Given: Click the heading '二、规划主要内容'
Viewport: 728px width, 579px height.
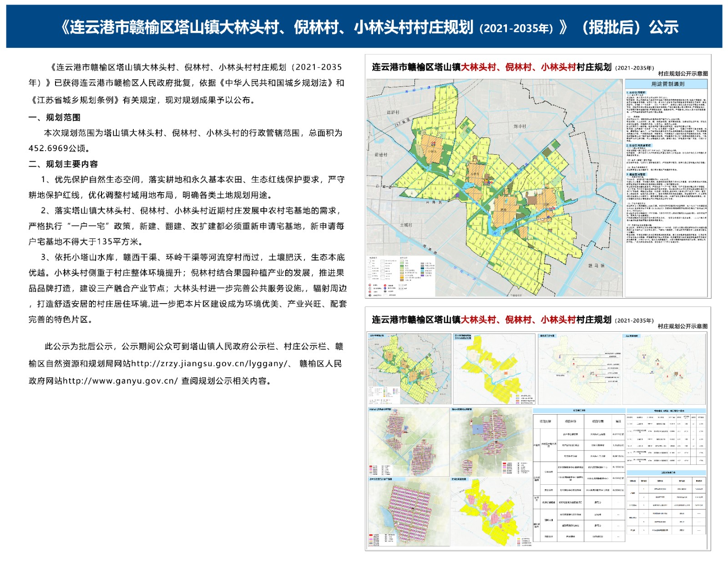Looking at the screenshot, I should pos(63,164).
